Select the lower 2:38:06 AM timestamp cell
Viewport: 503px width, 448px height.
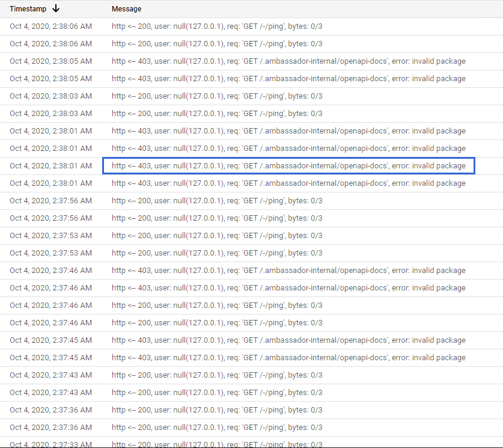50,44
